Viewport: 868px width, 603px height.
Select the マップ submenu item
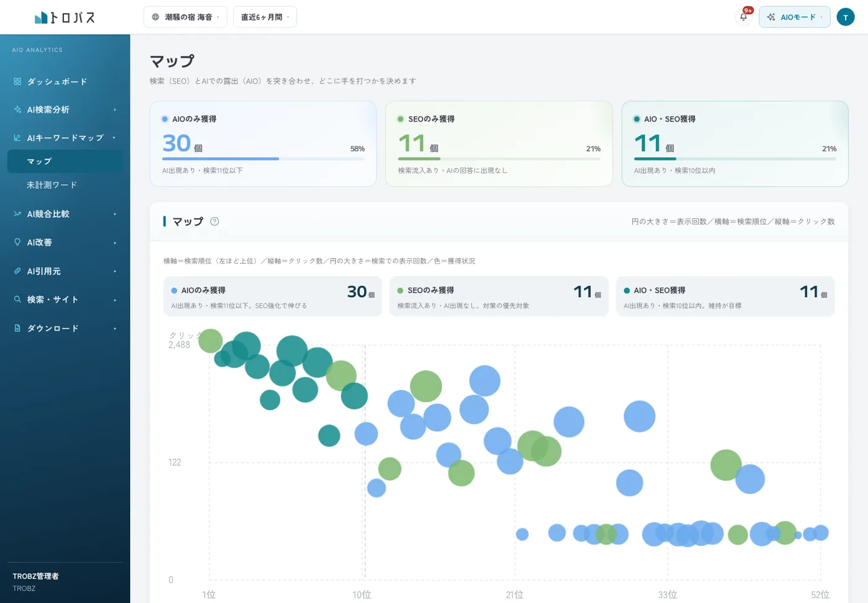(65, 161)
